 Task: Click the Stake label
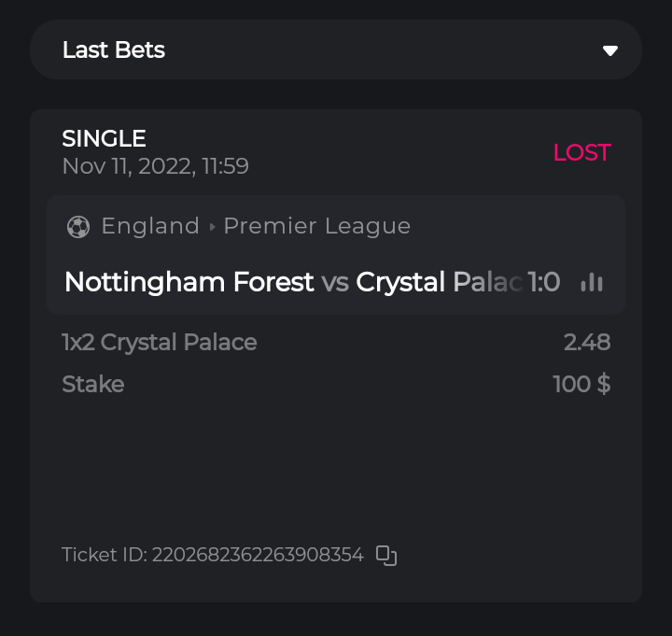(92, 384)
